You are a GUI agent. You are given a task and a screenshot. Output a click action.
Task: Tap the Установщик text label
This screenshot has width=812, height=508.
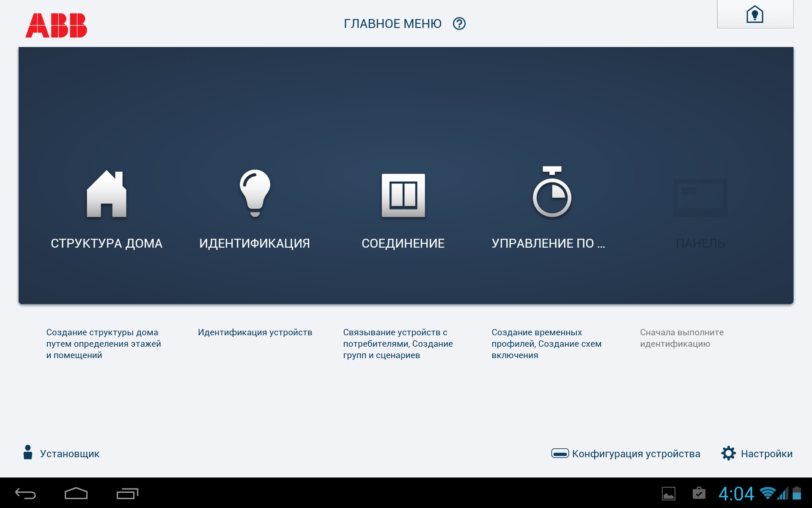pos(70,454)
